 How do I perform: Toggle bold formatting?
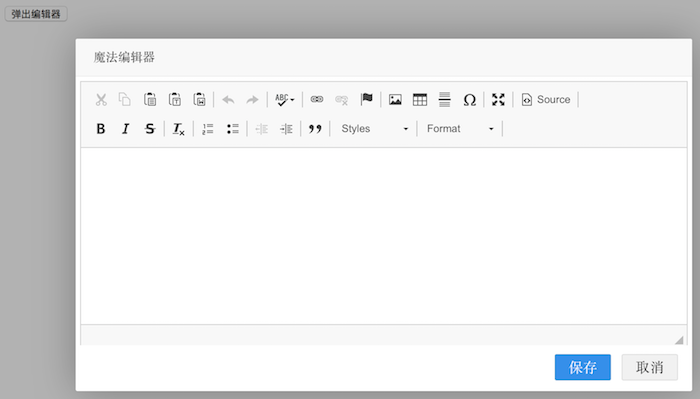101,129
